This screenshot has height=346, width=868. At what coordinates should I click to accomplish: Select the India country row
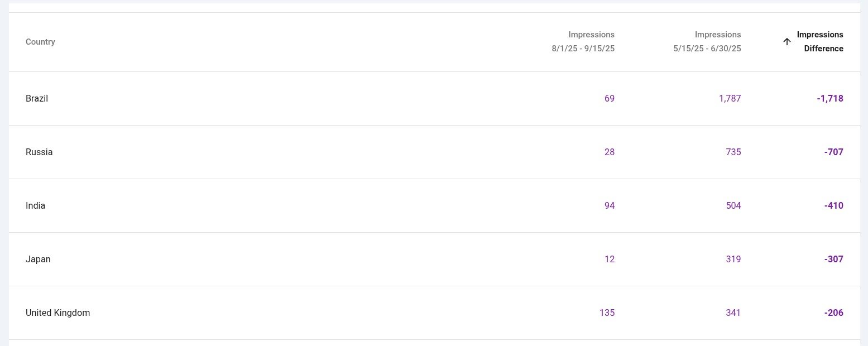36,206
